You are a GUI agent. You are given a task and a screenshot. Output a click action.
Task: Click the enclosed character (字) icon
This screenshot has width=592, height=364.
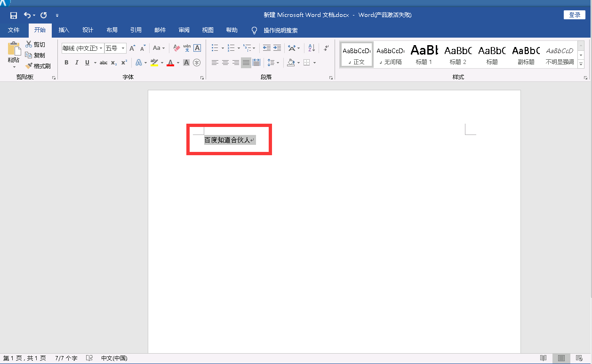197,63
